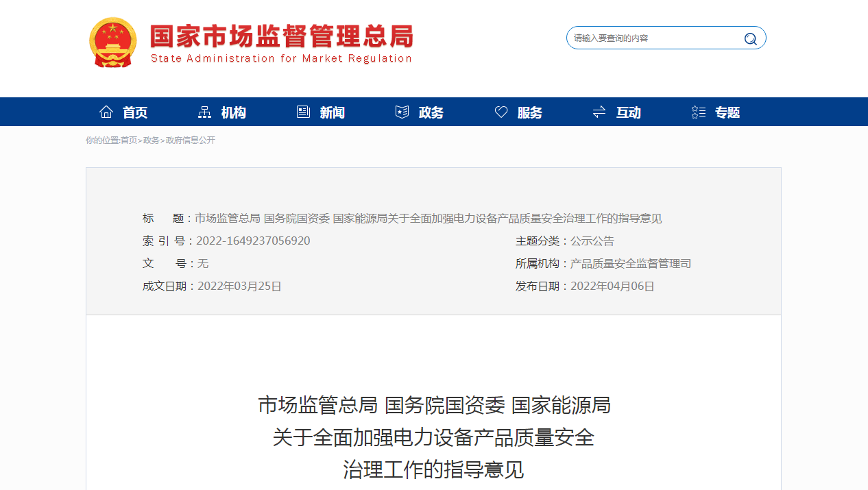Viewport: 868px width, 490px height.
Task: Click the search magnifier icon
Action: pyautogui.click(x=751, y=38)
